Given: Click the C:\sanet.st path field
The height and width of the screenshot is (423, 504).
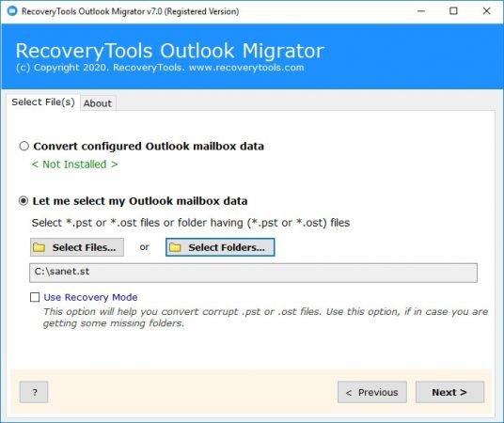Looking at the screenshot, I should point(253,273).
